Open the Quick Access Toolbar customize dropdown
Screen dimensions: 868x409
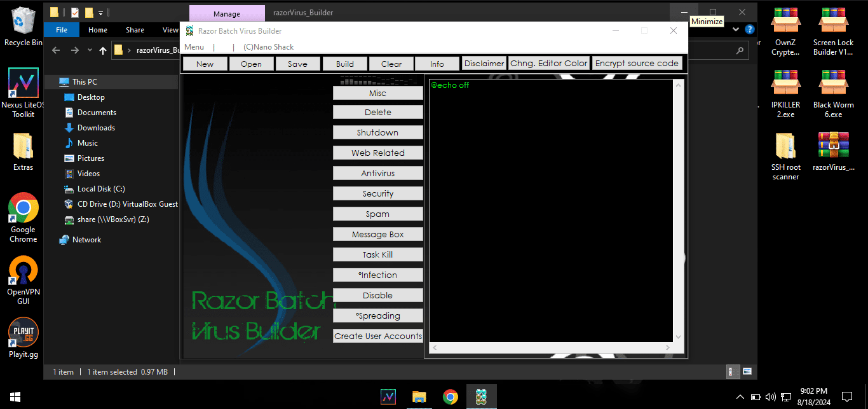point(100,12)
